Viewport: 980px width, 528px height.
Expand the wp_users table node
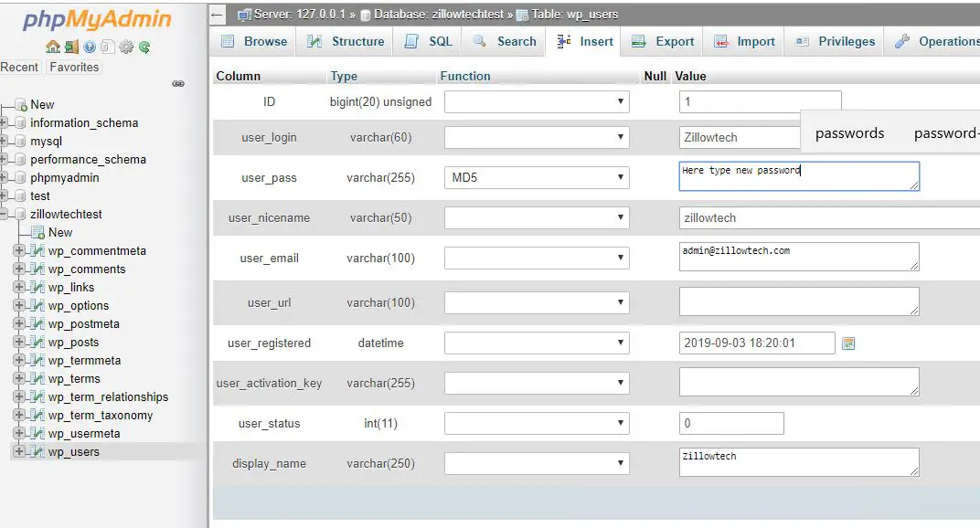pyautogui.click(x=19, y=451)
